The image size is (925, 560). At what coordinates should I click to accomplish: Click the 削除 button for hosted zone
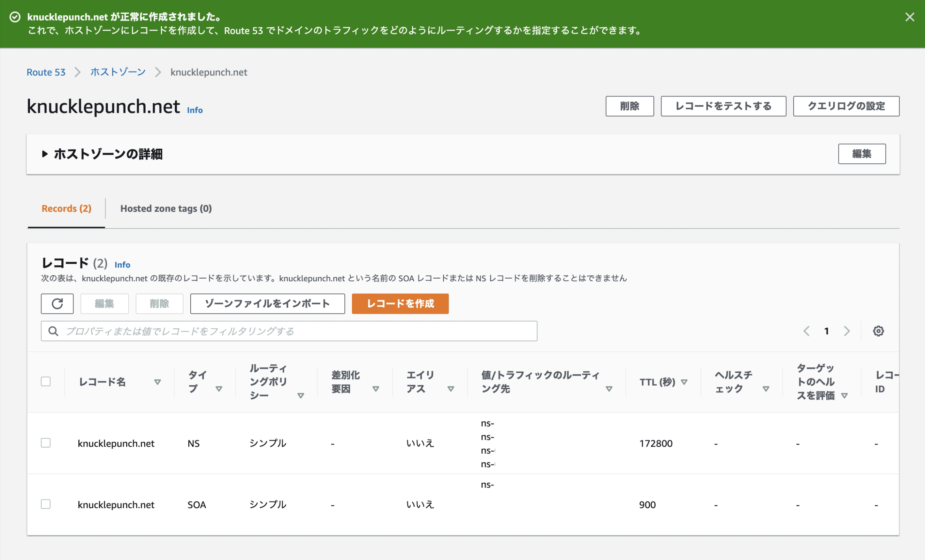pos(629,106)
